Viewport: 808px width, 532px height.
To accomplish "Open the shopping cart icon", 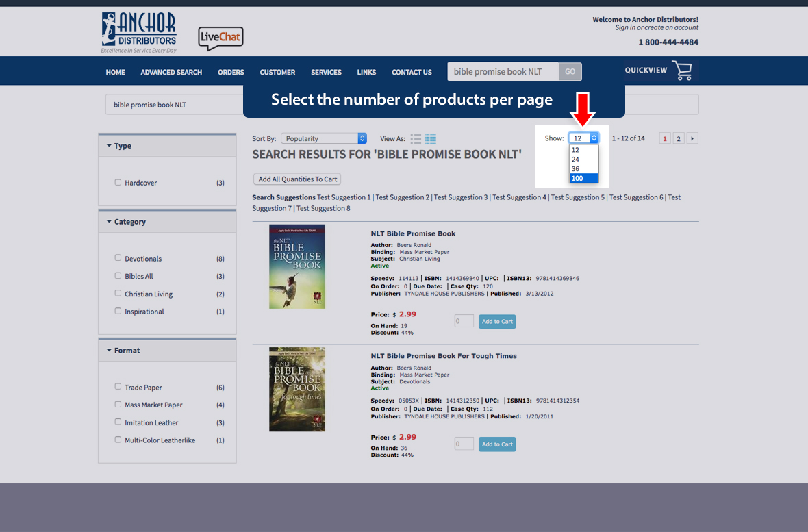I will [683, 71].
